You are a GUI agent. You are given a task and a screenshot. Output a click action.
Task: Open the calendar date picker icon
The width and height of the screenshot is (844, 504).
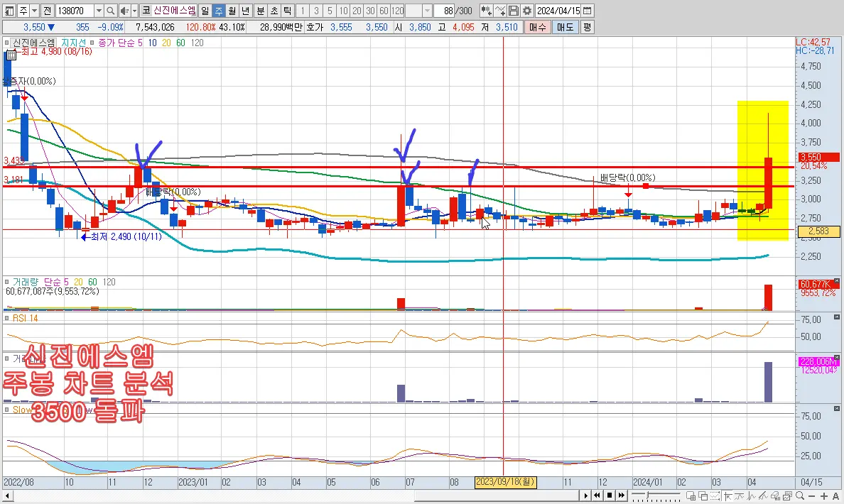(x=588, y=11)
